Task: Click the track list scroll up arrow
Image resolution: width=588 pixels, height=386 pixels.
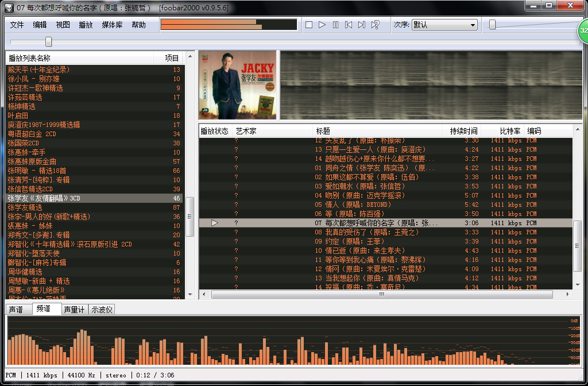Action: click(578, 130)
